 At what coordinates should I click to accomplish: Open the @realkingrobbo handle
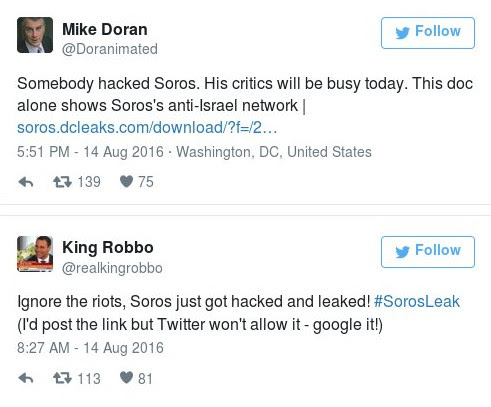(112, 268)
